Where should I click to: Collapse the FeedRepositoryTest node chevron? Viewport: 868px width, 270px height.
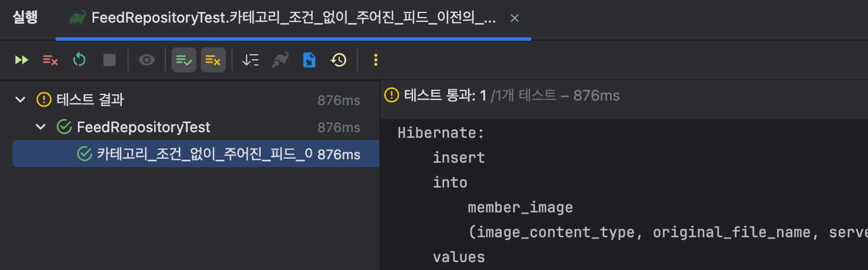tap(41, 127)
